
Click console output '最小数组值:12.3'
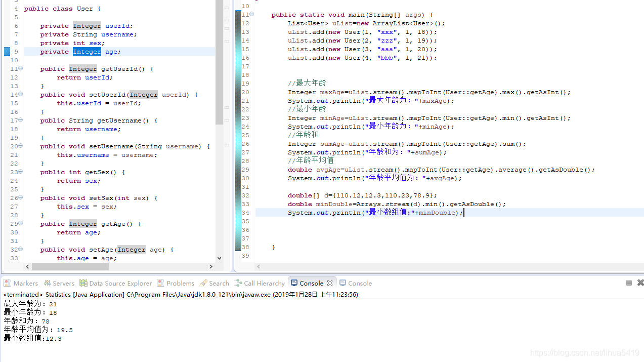pos(32,338)
